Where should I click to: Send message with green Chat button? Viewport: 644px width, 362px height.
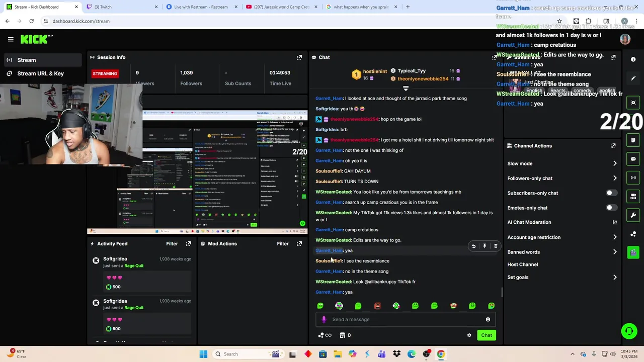pos(487,335)
